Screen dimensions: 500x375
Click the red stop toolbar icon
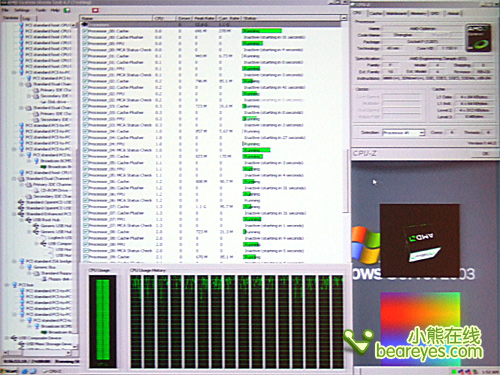coord(95,10)
